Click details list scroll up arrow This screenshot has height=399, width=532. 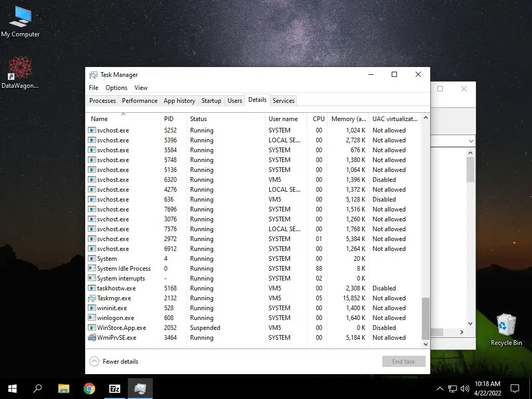coord(426,117)
